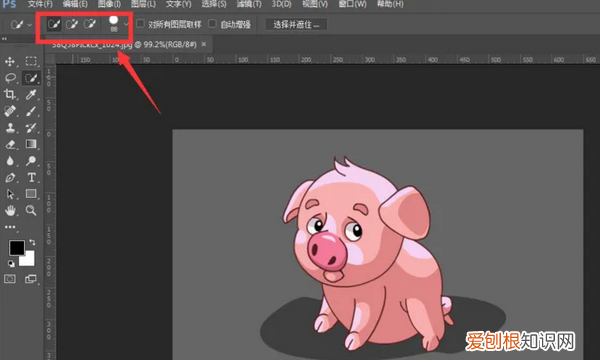The width and height of the screenshot is (600, 360).
Task: Select the Dodge tool
Action: pos(31,161)
